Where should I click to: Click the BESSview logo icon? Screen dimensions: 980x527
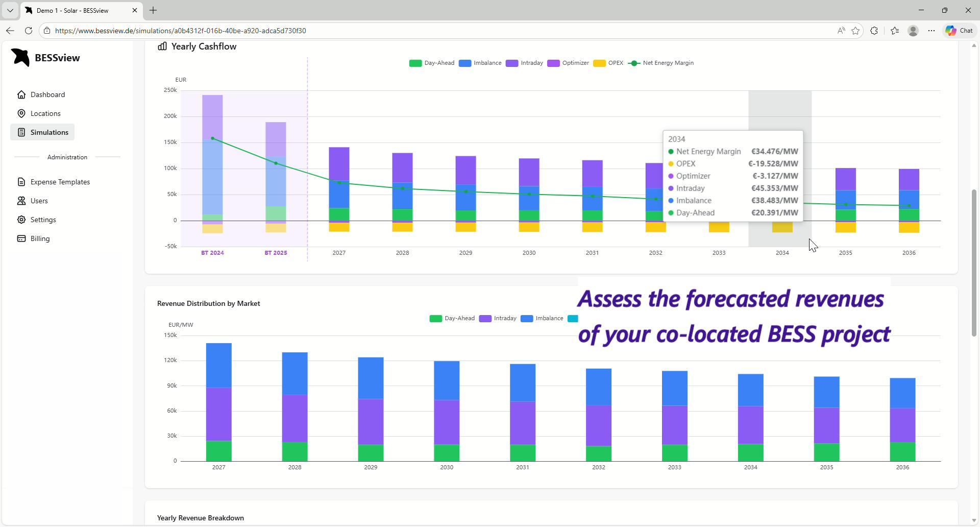21,58
